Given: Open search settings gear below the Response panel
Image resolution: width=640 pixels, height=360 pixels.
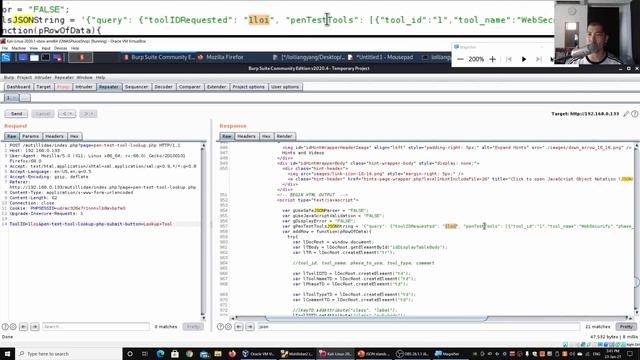Looking at the screenshot, I should point(228,327).
